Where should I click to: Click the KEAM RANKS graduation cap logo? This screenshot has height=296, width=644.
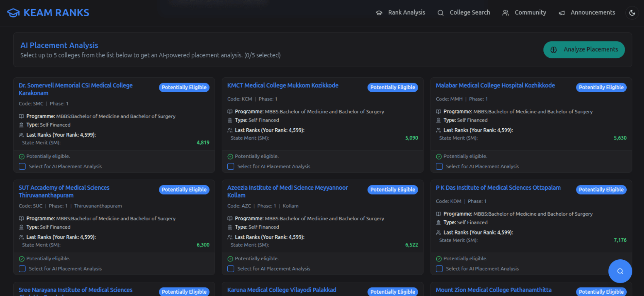(x=13, y=13)
